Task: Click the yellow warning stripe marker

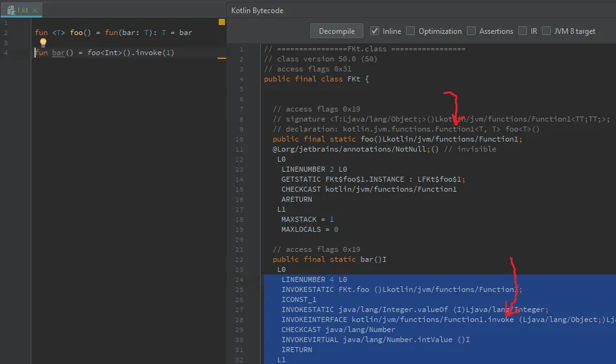Action: 222,58
